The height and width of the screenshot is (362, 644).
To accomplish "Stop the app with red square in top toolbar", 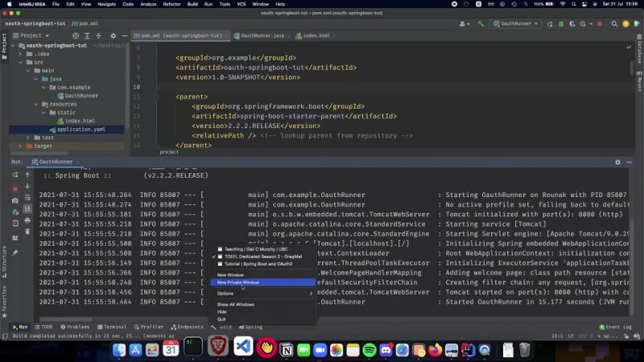I will (600, 24).
